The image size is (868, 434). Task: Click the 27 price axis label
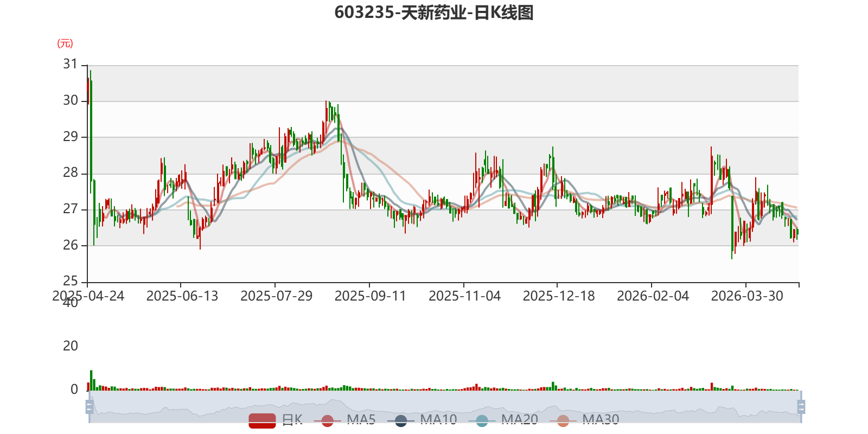click(71, 209)
